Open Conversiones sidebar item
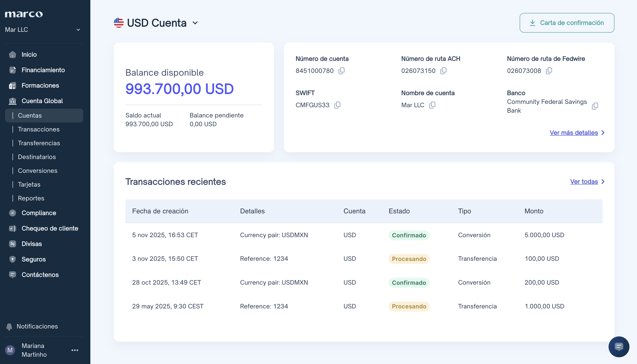 pyautogui.click(x=37, y=171)
